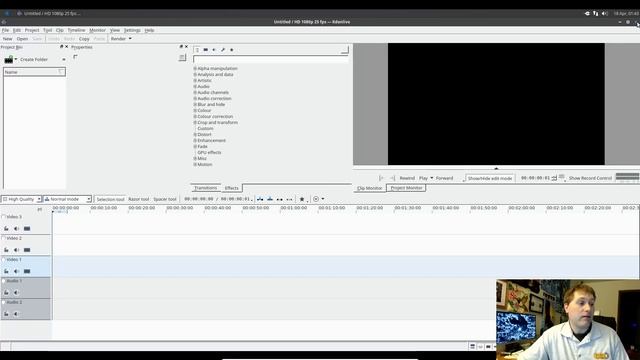Expand the Alpha manipulation effects category
The height and width of the screenshot is (360, 640).
point(195,69)
